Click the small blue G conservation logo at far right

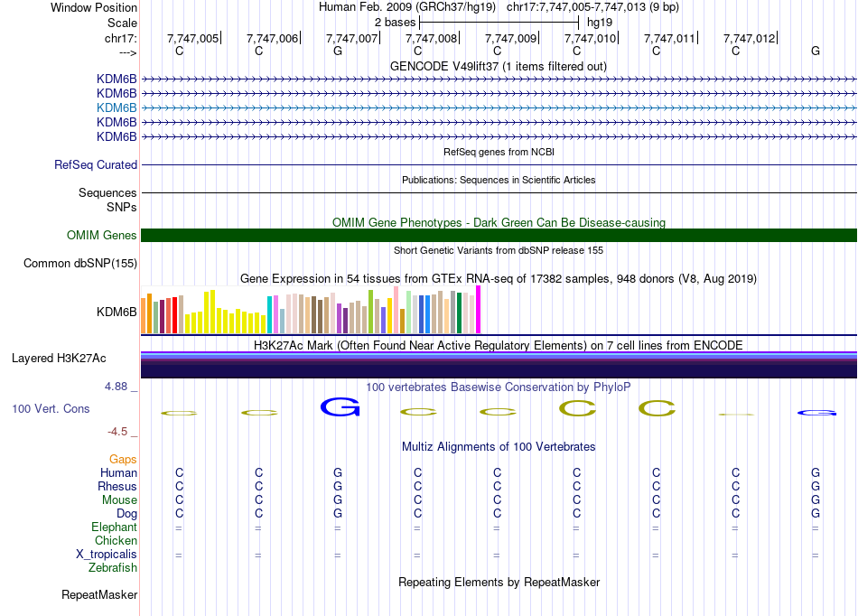pyautogui.click(x=816, y=413)
